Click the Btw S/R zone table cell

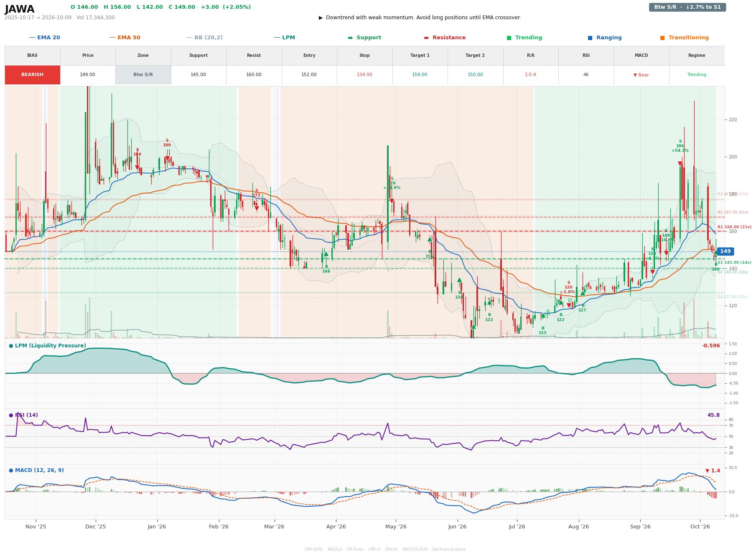click(143, 75)
